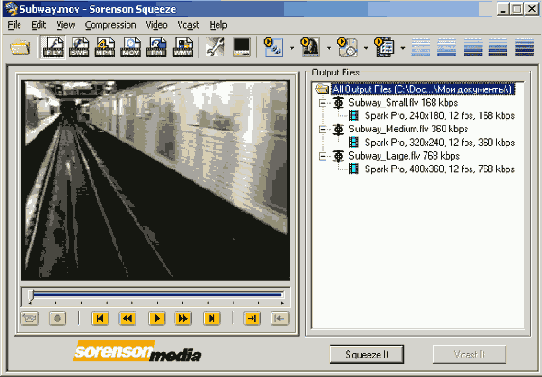Select Spark Pro 320x240 output setting
Viewport: 542px width, 377px height.
tap(440, 142)
